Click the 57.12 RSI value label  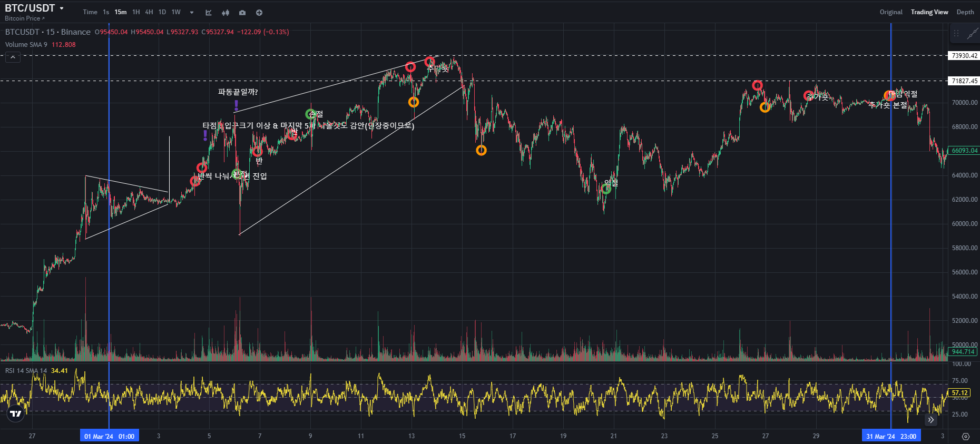coord(959,393)
